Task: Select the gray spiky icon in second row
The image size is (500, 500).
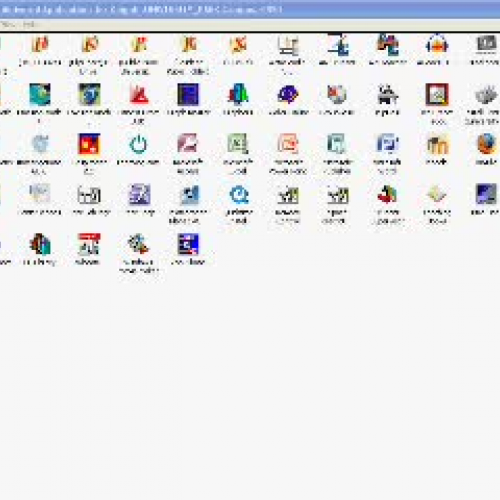Action: click(x=486, y=94)
